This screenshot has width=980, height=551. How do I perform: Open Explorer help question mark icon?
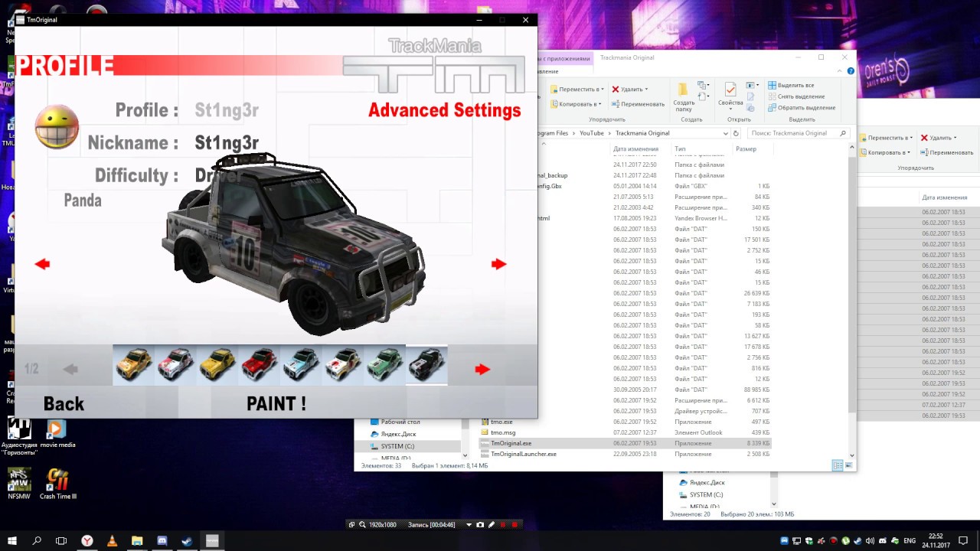851,71
